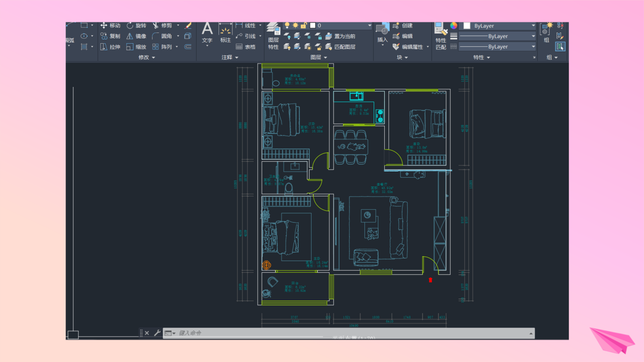Click the object color wheel swatch
644x362 pixels.
point(453,25)
